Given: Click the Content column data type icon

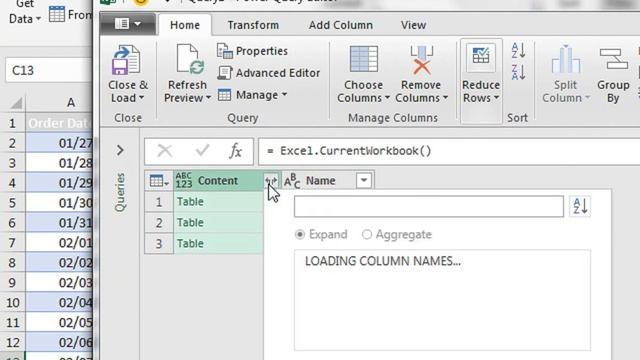Looking at the screenshot, I should point(184,180).
